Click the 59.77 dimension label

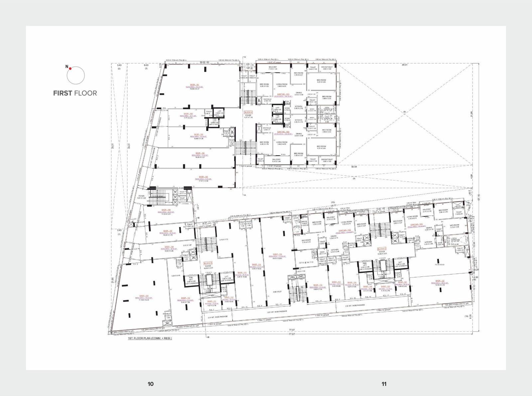333,205
